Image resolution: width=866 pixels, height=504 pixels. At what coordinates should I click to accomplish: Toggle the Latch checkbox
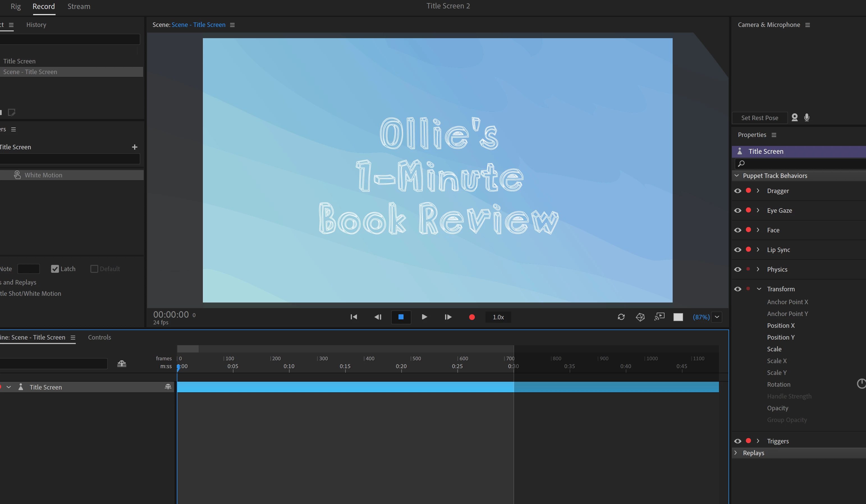click(x=55, y=269)
